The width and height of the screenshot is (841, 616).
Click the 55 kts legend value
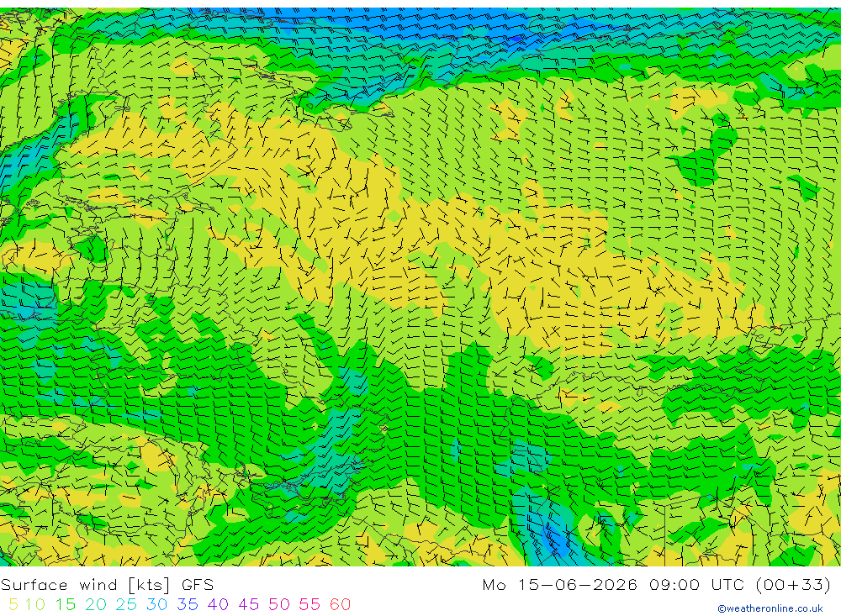310,604
